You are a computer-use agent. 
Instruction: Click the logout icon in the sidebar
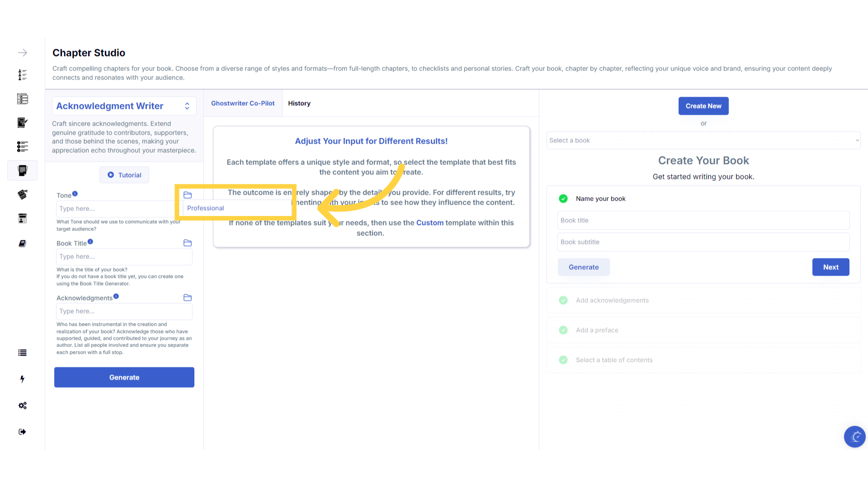click(22, 432)
